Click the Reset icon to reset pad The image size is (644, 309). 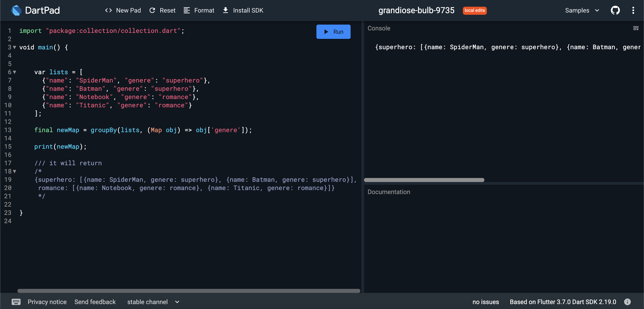coord(152,10)
